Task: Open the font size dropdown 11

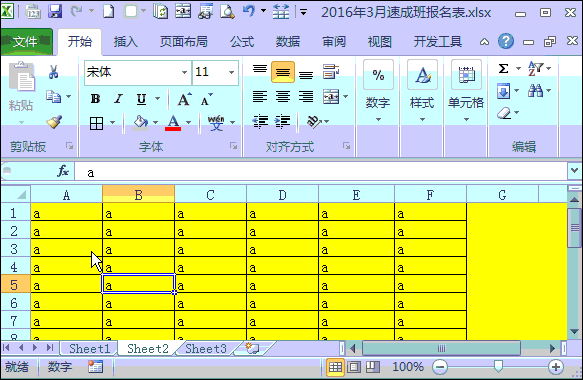Action: pyautogui.click(x=232, y=72)
